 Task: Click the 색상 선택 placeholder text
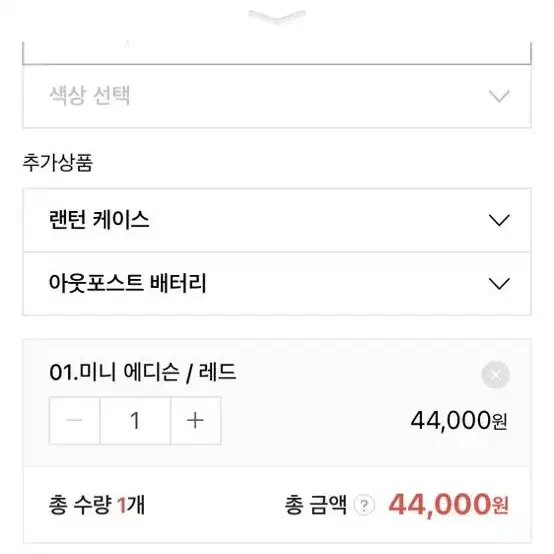click(x=90, y=95)
